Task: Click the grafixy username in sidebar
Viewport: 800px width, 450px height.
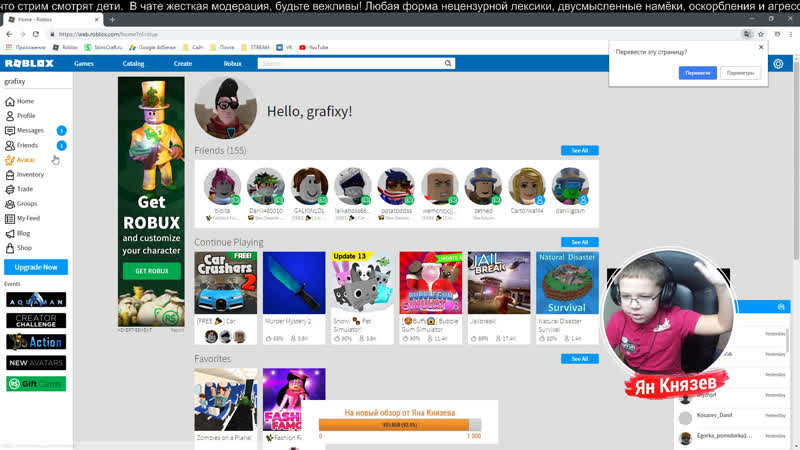Action: pos(15,82)
